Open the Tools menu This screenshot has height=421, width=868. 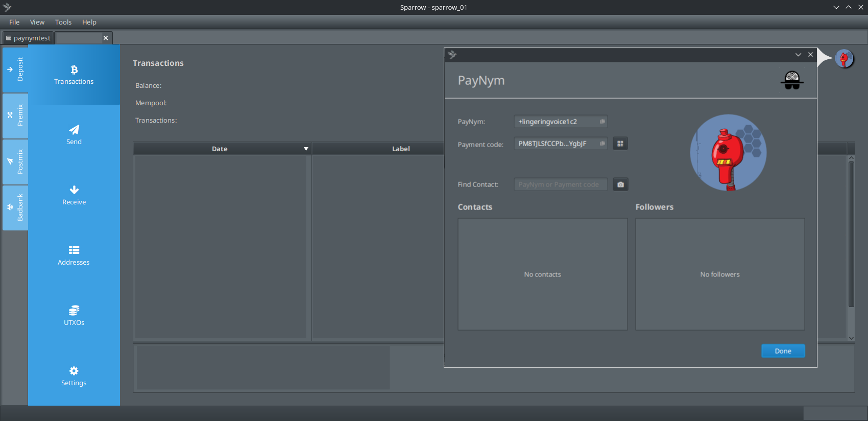63,22
